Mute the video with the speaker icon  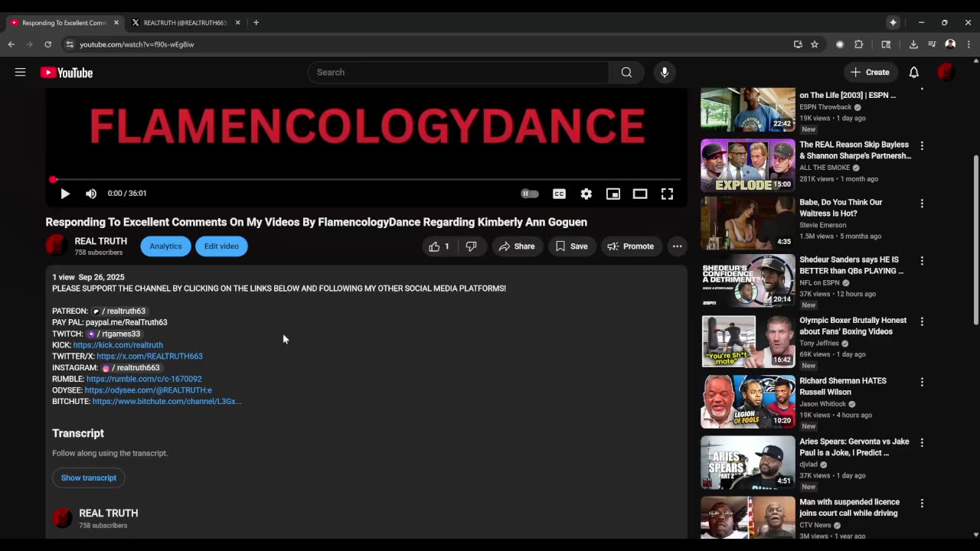91,194
